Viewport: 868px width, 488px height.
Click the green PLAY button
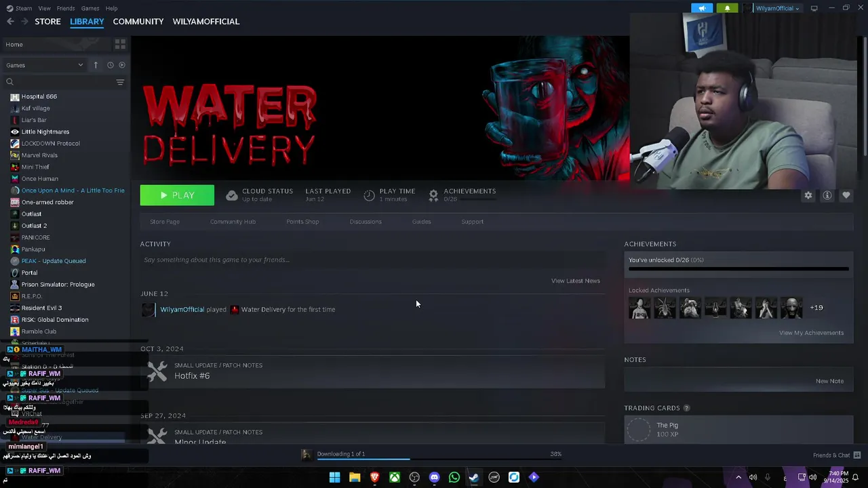point(177,195)
